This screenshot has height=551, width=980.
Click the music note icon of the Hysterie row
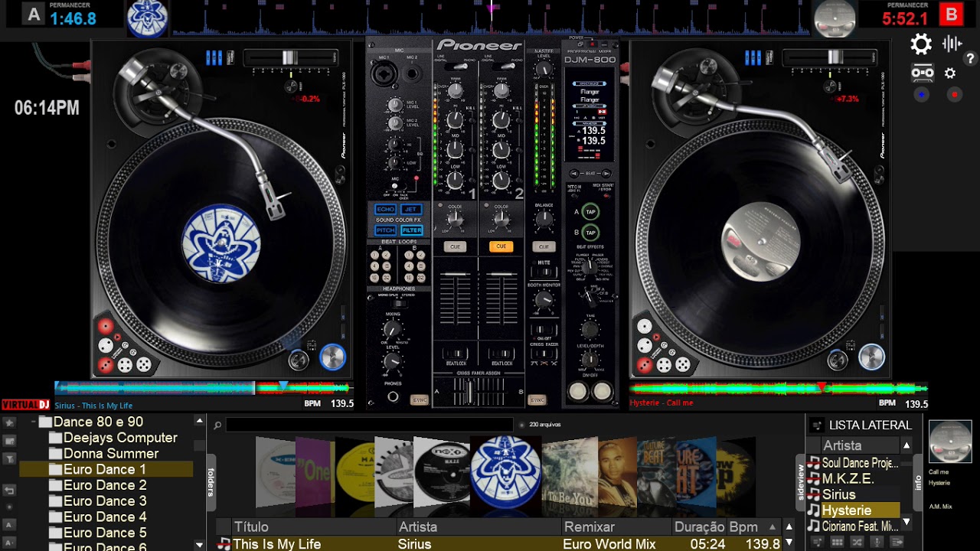(815, 510)
